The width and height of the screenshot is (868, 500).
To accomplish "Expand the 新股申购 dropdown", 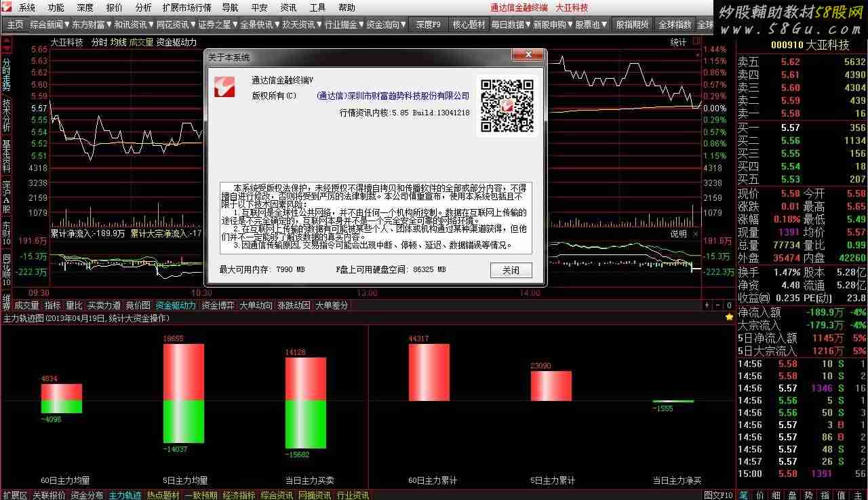I will click(553, 24).
